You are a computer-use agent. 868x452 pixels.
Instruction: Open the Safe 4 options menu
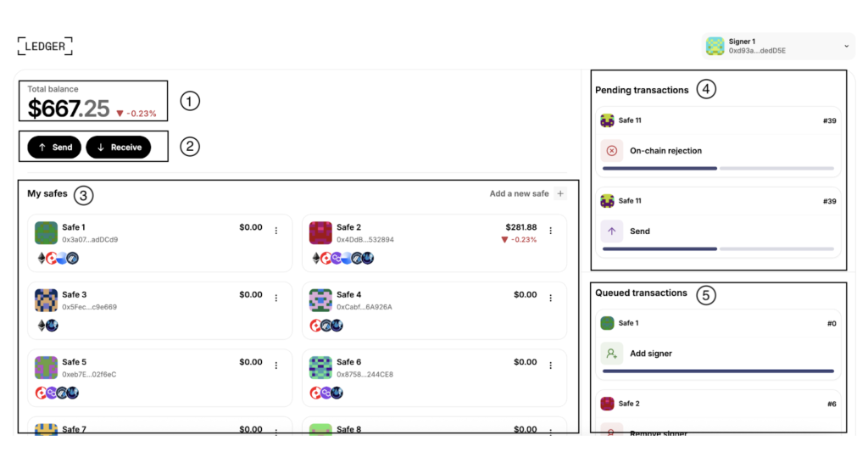(550, 298)
